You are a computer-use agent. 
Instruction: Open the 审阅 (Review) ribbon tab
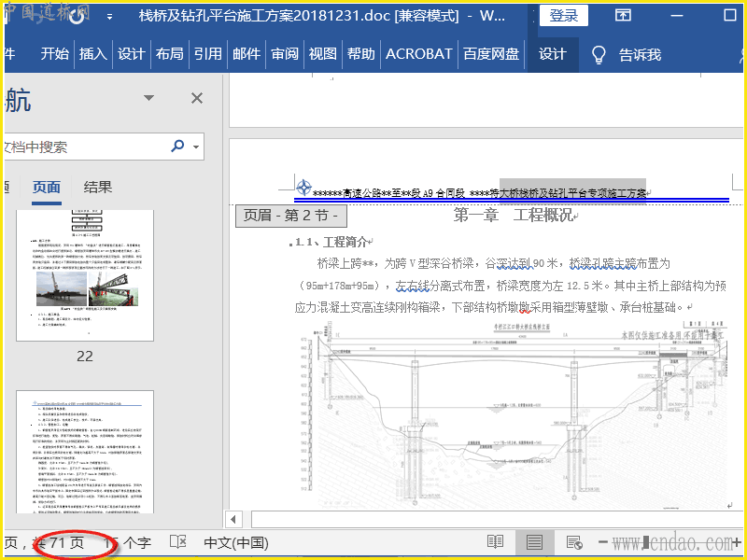tap(285, 54)
